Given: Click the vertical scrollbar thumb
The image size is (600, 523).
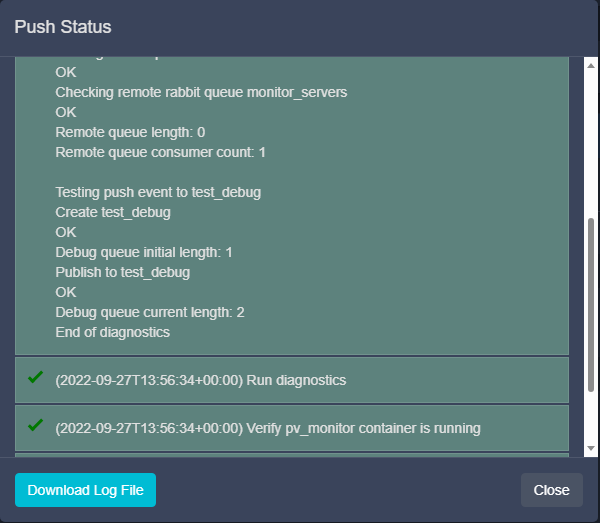Looking at the screenshot, I should coord(590,305).
